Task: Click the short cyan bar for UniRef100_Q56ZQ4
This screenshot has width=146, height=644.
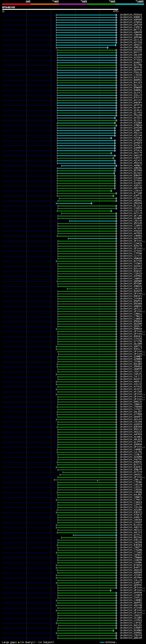Action: (74, 203)
